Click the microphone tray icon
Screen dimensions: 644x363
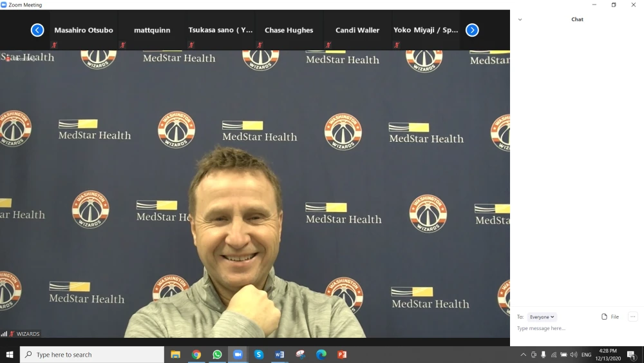(x=544, y=355)
